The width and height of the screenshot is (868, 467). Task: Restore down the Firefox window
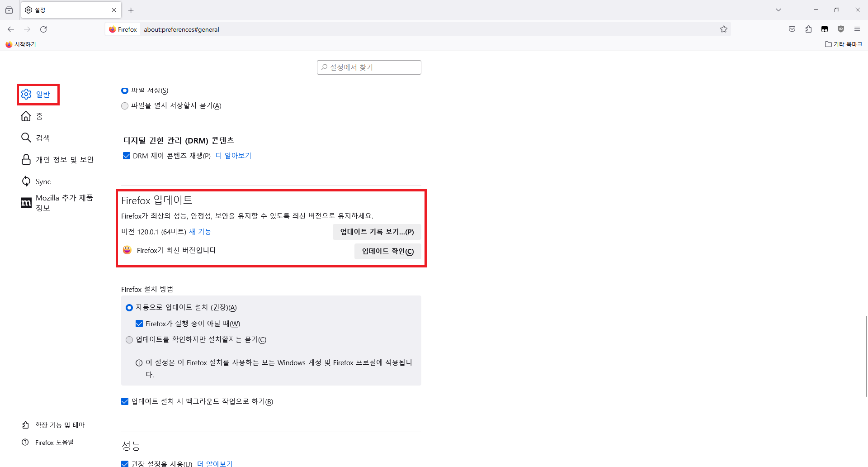tap(837, 10)
